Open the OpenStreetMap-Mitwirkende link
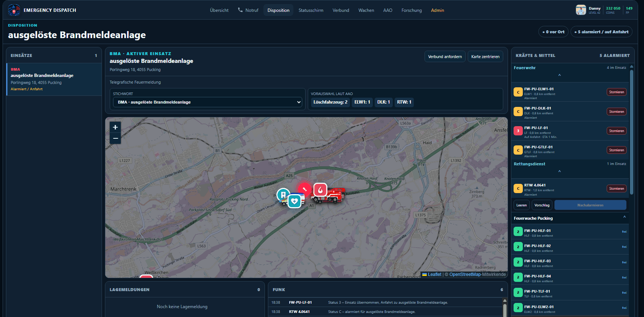 coord(477,274)
